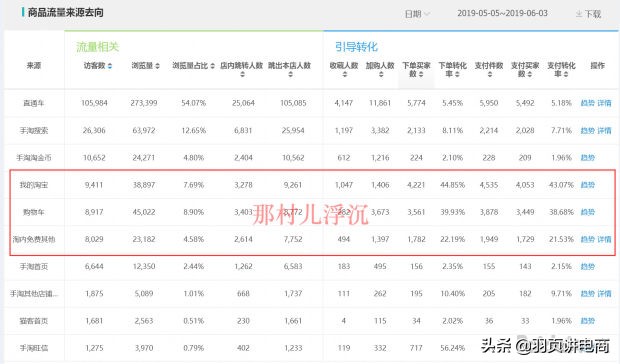Open 详情 link for 手淘搜索 row
This screenshot has width=620, height=364.
(604, 130)
